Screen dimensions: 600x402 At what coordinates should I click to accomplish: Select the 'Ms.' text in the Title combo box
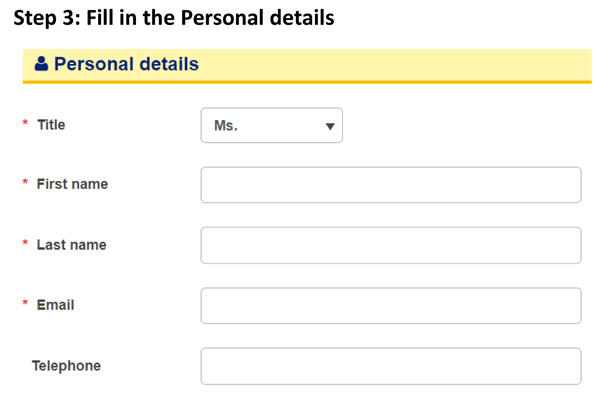(x=226, y=125)
